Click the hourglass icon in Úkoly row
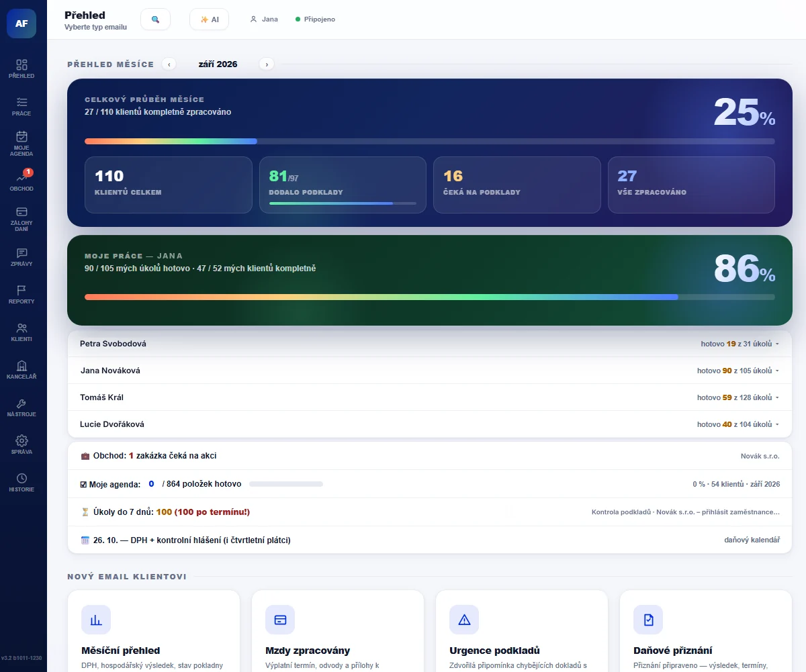The width and height of the screenshot is (806, 672). pyautogui.click(x=85, y=512)
